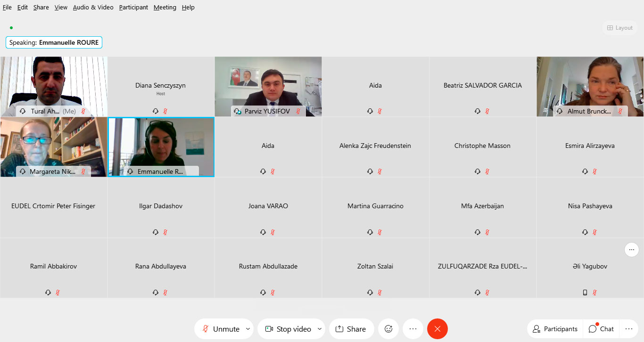
Task: Select EUDEL Crtomir Peter Fisinger participant tile
Action: pos(54,207)
